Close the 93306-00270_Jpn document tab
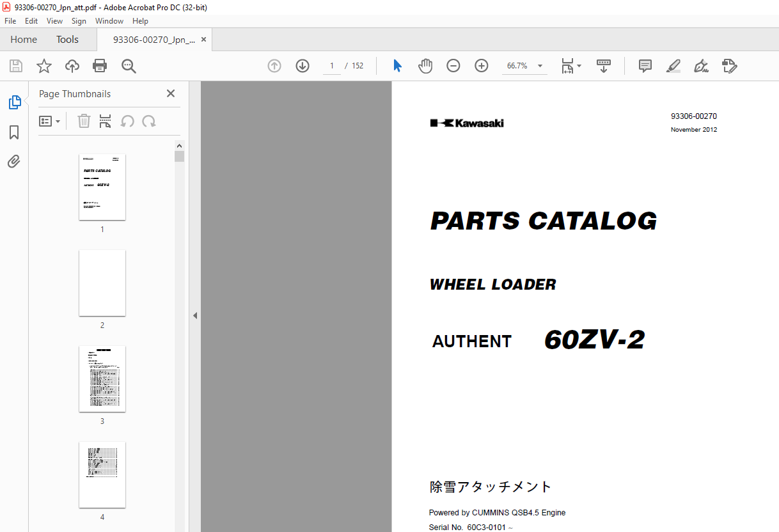The height and width of the screenshot is (532, 779). [204, 40]
